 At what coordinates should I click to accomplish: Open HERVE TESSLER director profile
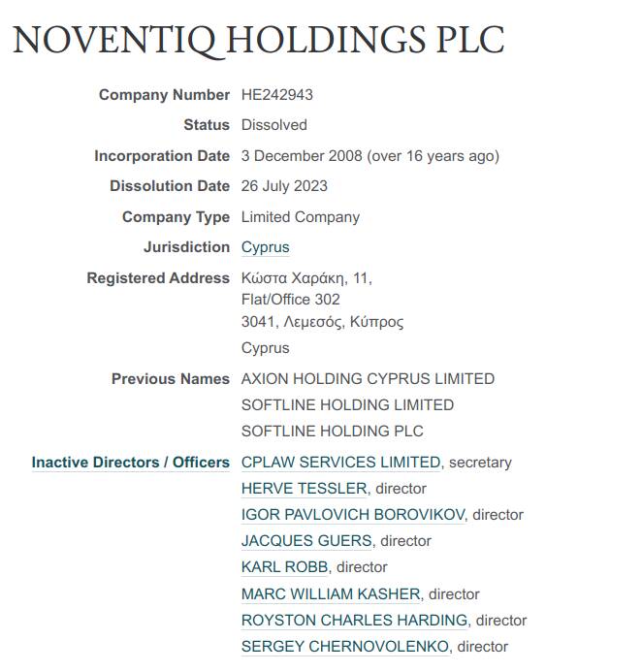pos(304,489)
